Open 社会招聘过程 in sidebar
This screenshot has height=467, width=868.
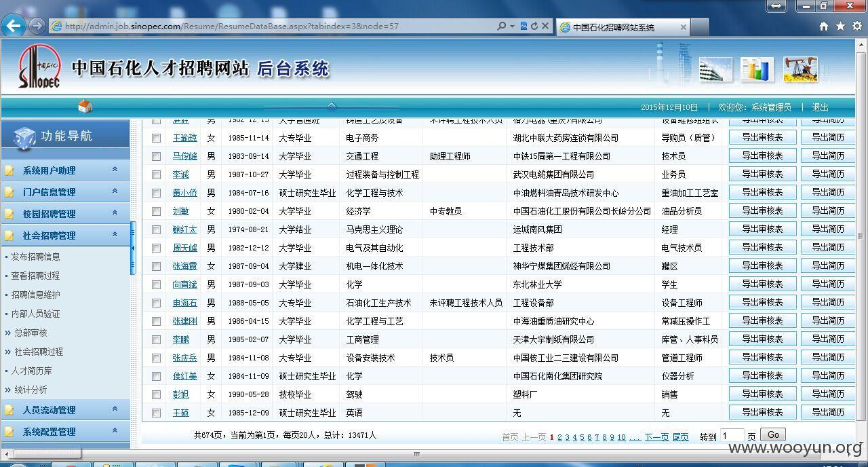point(39,352)
